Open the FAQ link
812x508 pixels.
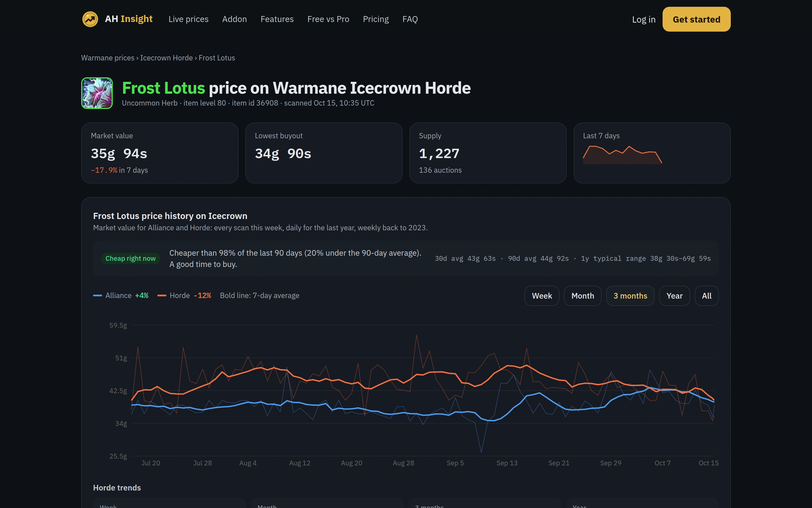pyautogui.click(x=410, y=19)
